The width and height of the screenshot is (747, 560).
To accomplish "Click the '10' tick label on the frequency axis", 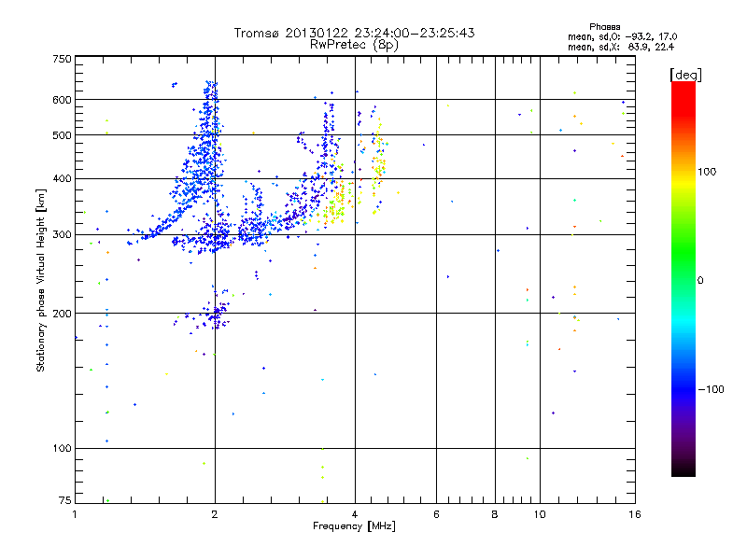I will (x=540, y=514).
